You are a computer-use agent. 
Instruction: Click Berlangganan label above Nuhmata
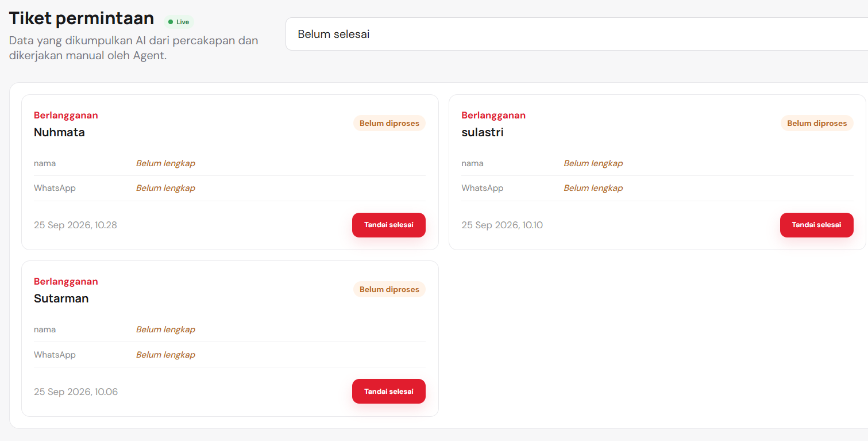coord(66,115)
